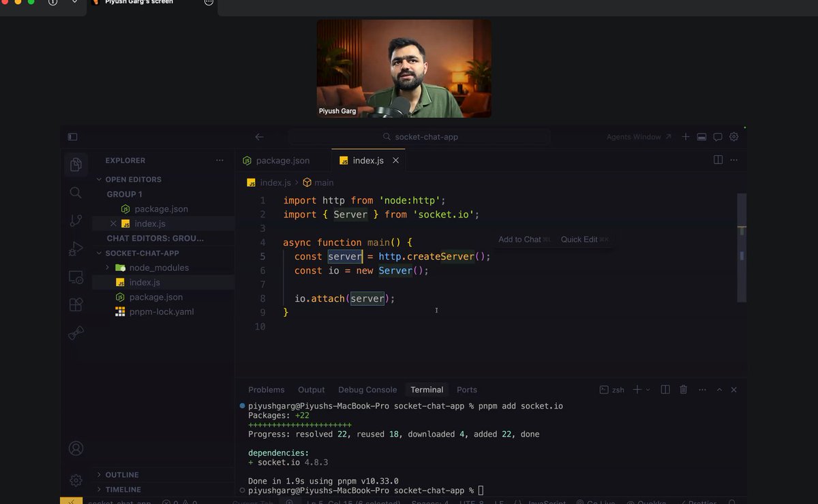This screenshot has width=818, height=504.
Task: Close index.js in Open Editors list
Action: click(113, 223)
